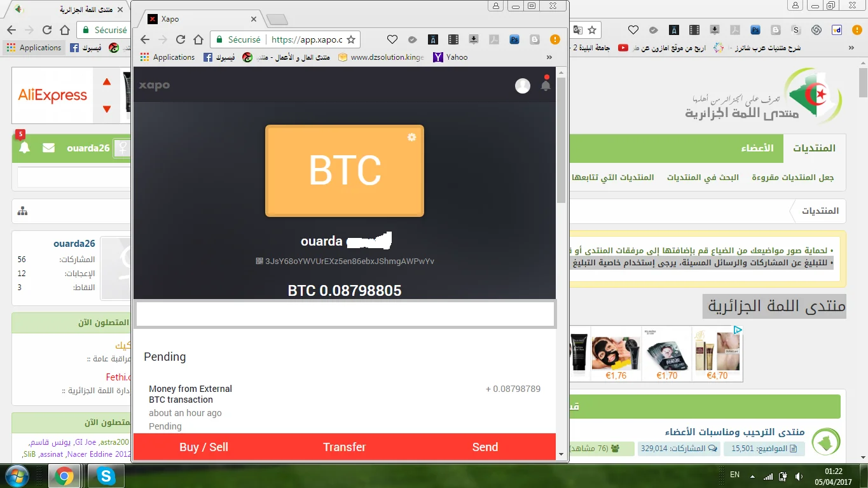
Task: Click red up arrow beside AliExpress ad
Action: (x=107, y=81)
